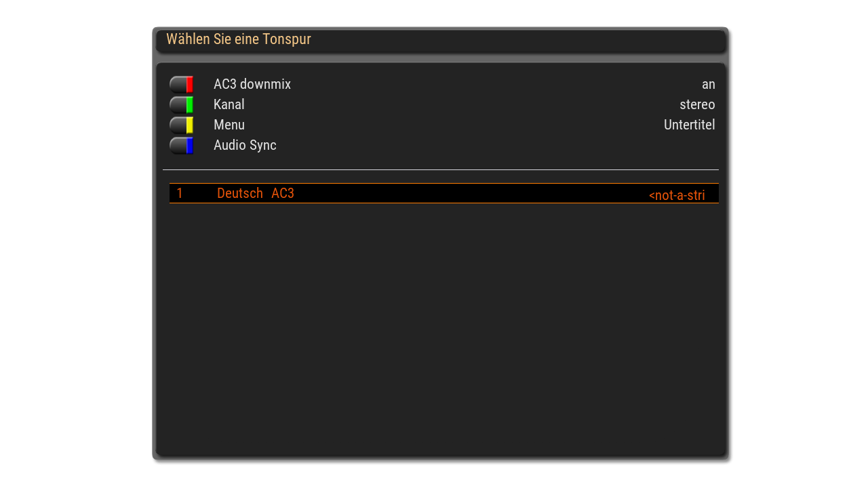This screenshot has width=868, height=488.
Task: Toggle the AC3 downmix label
Action: [x=252, y=85]
